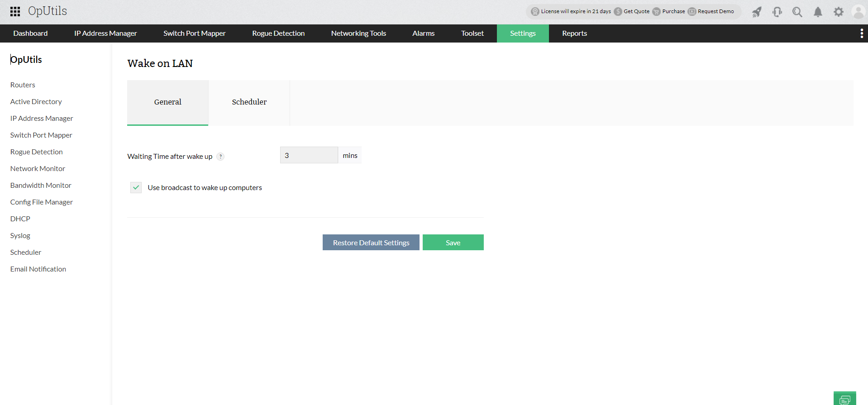This screenshot has width=868, height=405.
Task: Click the rocket quick-start icon
Action: point(757,12)
